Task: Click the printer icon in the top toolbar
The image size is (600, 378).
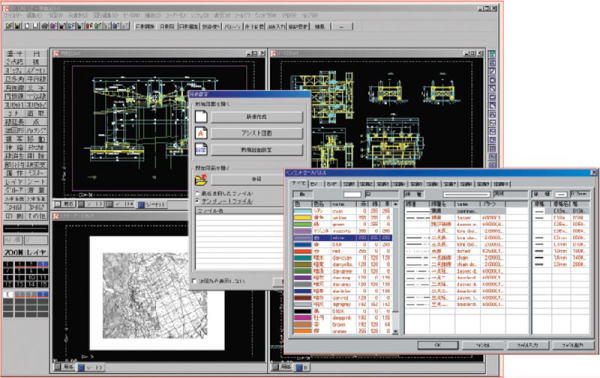Action: pyautogui.click(x=45, y=26)
